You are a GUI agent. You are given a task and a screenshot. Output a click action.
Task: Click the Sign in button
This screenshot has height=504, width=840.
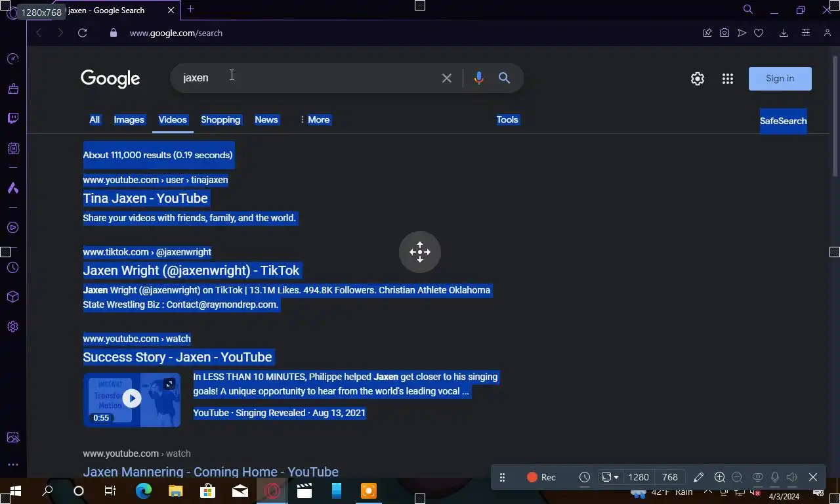[780, 79]
